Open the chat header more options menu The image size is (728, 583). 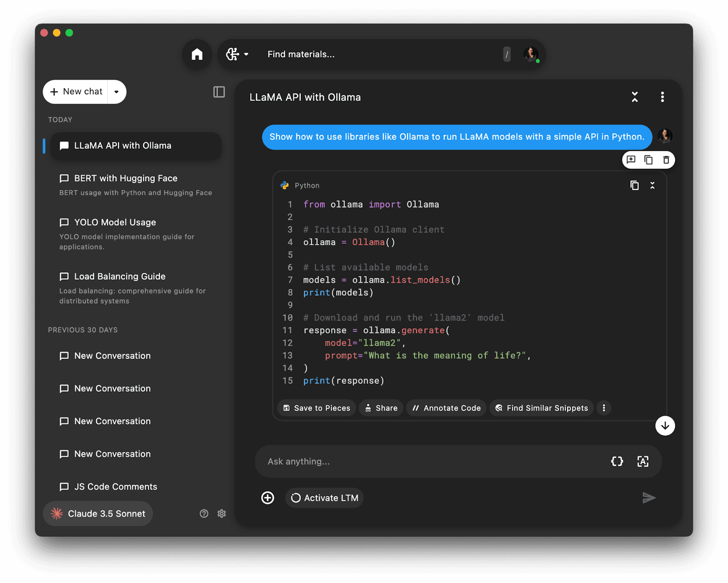[x=662, y=97]
